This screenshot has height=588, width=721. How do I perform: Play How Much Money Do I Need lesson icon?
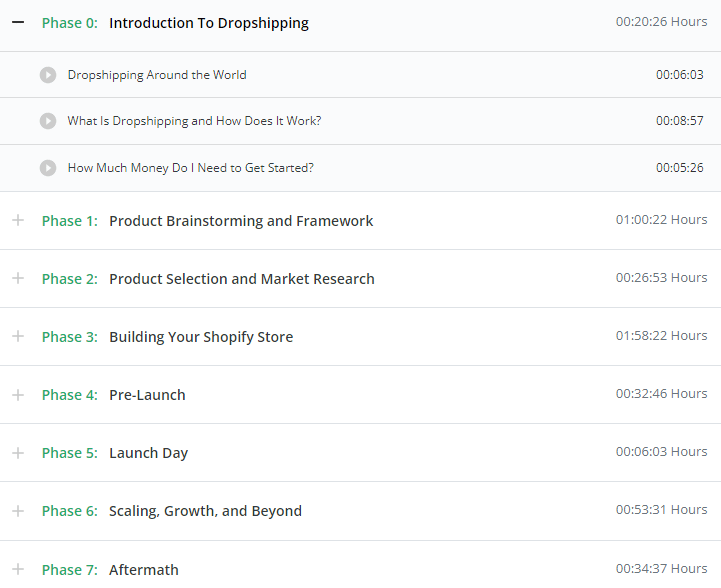48,168
